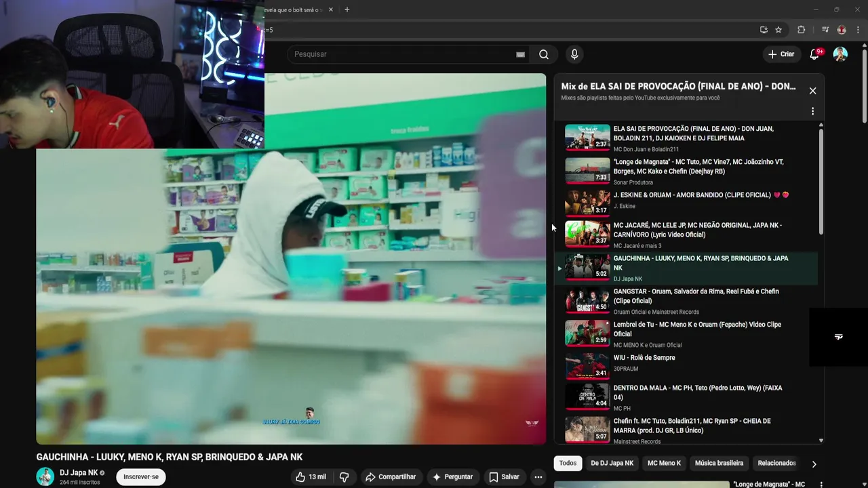Open a new browser tab
Screen dimensions: 868x488
click(347, 9)
